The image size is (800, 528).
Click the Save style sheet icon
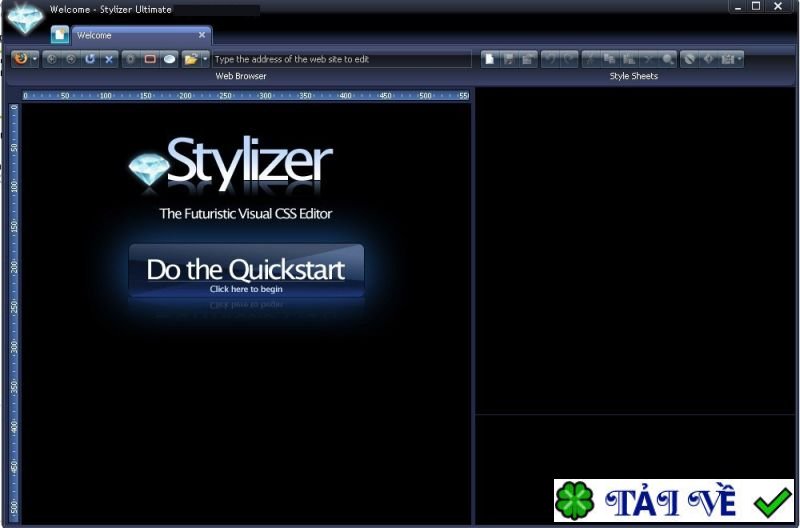(x=509, y=59)
